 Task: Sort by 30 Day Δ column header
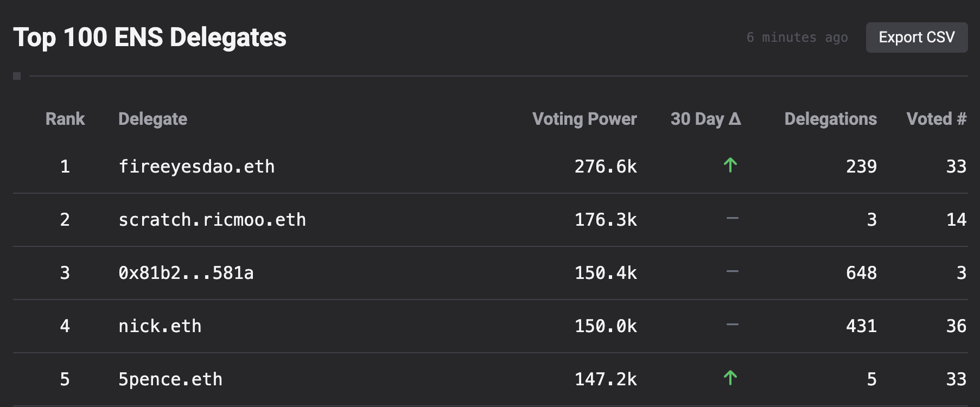coord(705,119)
